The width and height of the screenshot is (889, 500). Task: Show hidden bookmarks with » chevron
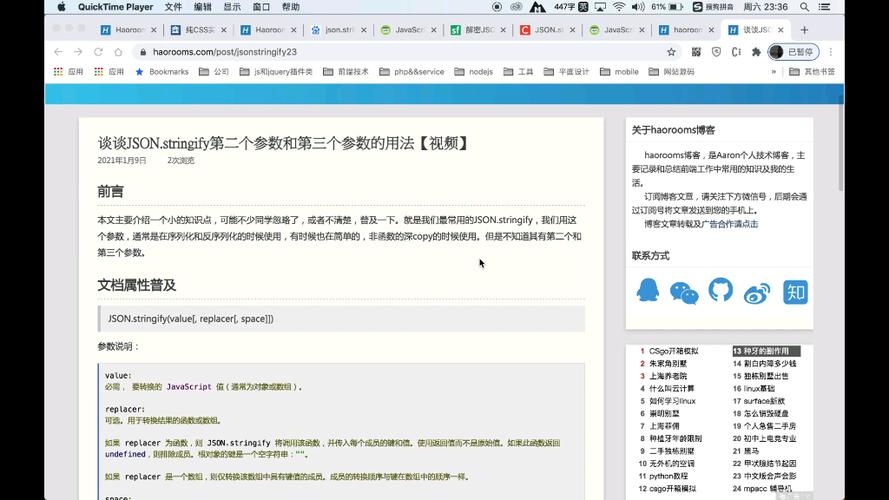pos(773,71)
